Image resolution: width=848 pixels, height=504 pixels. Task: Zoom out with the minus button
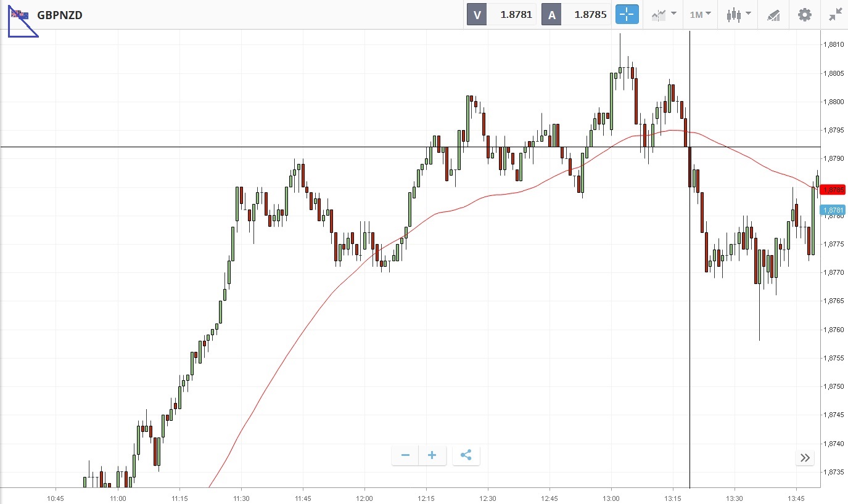click(x=405, y=455)
